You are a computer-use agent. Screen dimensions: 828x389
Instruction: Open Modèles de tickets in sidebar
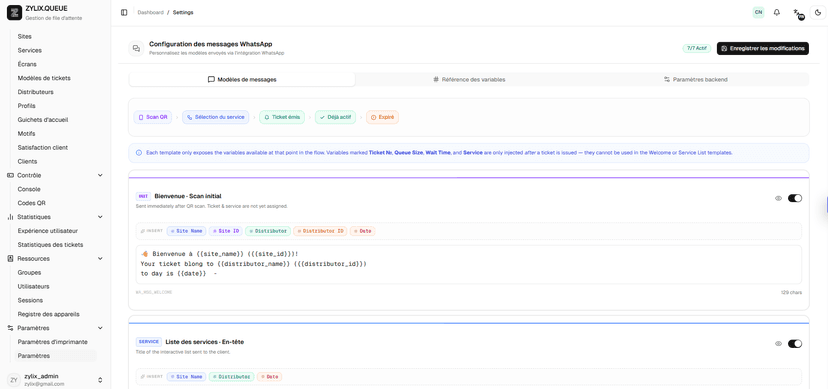tap(44, 78)
